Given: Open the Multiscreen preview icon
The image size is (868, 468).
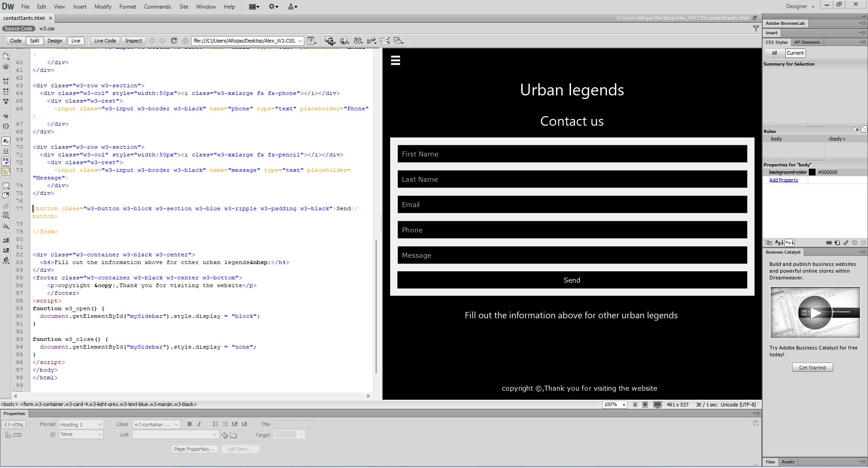Looking at the screenshot, I should (x=330, y=41).
